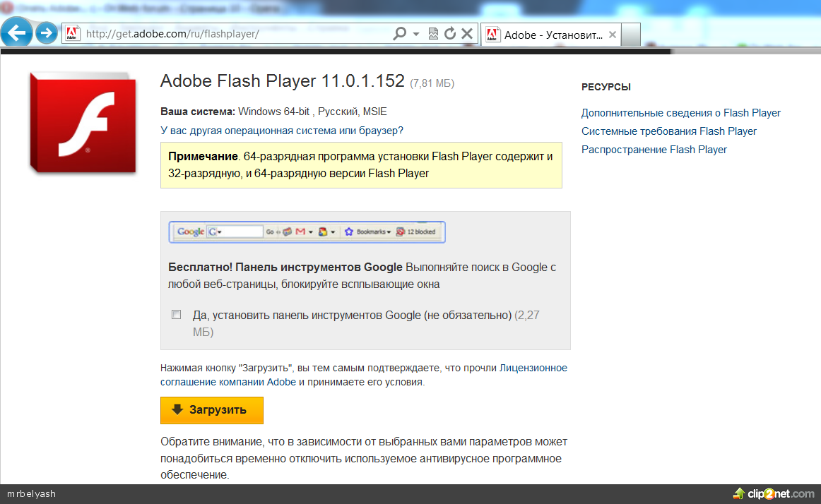Click the red Flash Player logo

coord(83,122)
